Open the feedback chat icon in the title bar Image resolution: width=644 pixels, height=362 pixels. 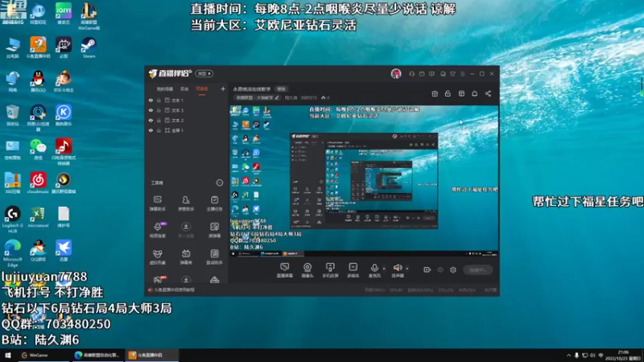431,74
